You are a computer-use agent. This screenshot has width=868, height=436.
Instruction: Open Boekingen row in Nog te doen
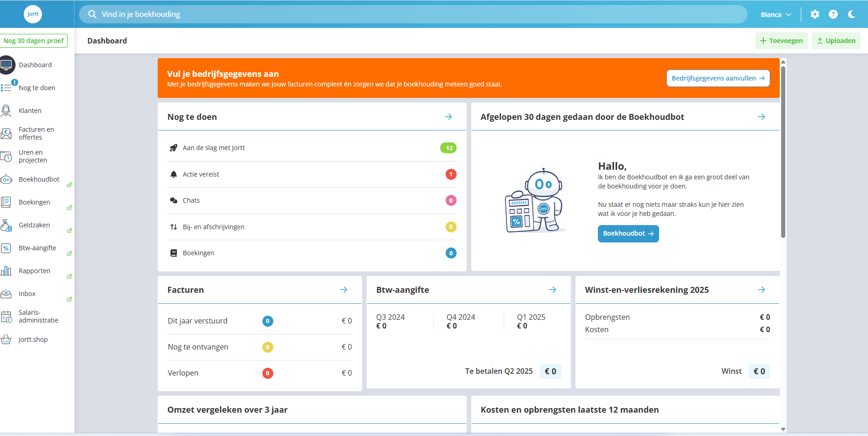click(312, 253)
